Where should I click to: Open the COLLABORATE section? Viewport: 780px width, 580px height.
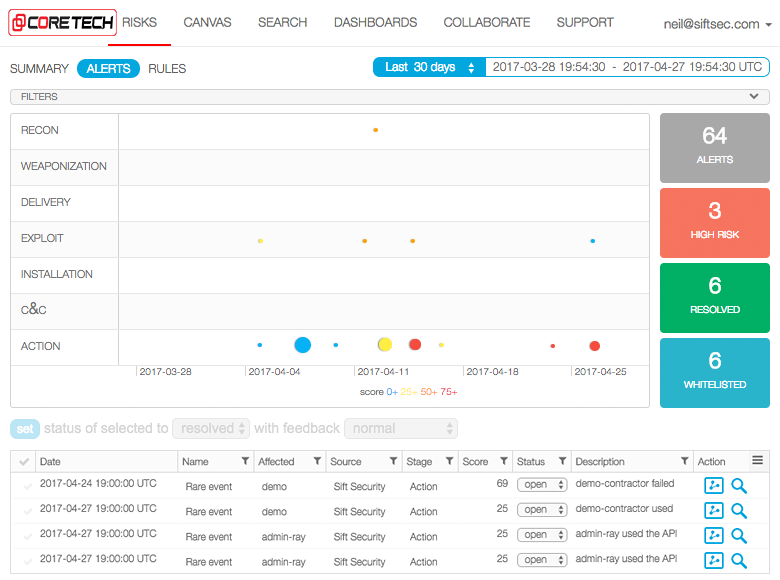point(487,22)
